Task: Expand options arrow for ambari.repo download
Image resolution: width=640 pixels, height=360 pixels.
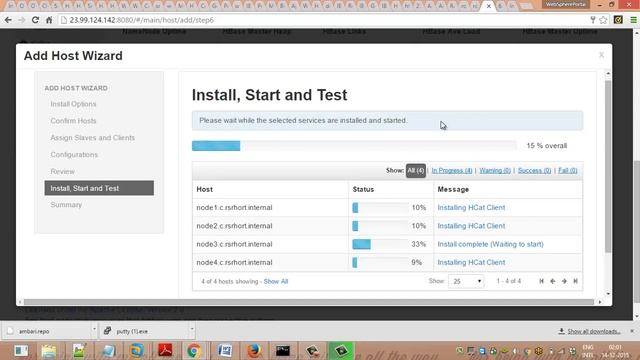Action: tap(94, 329)
